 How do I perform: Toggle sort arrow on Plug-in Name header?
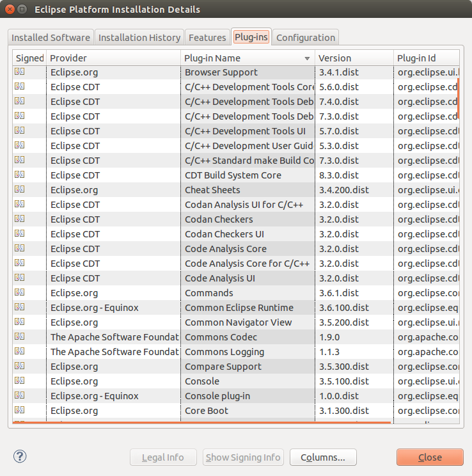307,58
